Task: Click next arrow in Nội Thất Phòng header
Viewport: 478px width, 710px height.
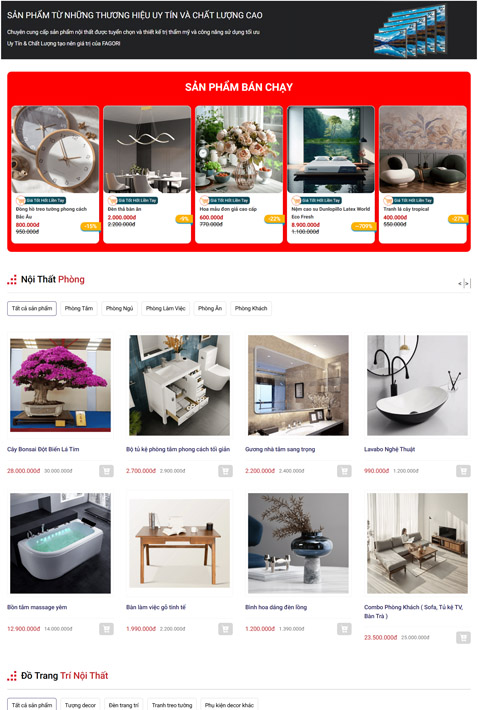Action: 467,283
